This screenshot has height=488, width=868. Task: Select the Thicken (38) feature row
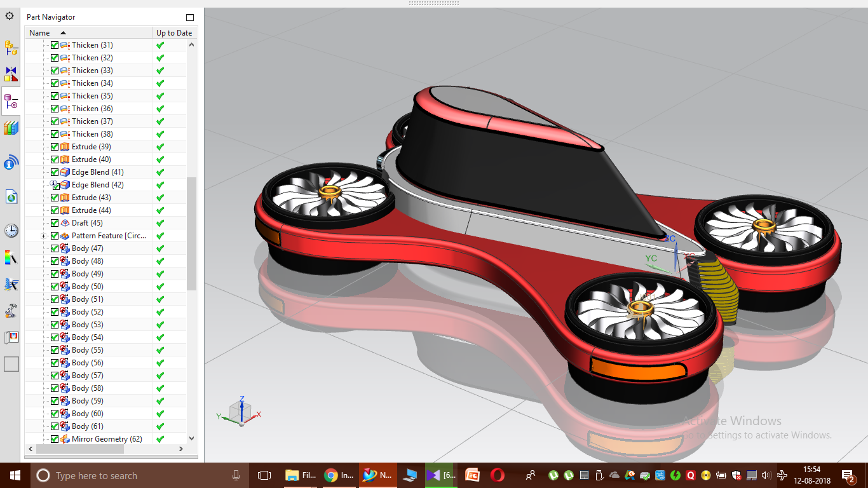pos(92,134)
